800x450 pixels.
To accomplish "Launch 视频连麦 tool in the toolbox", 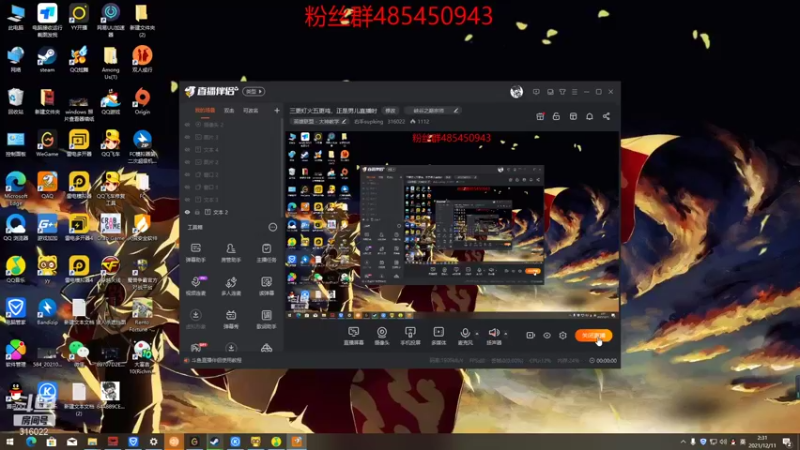I will [195, 286].
